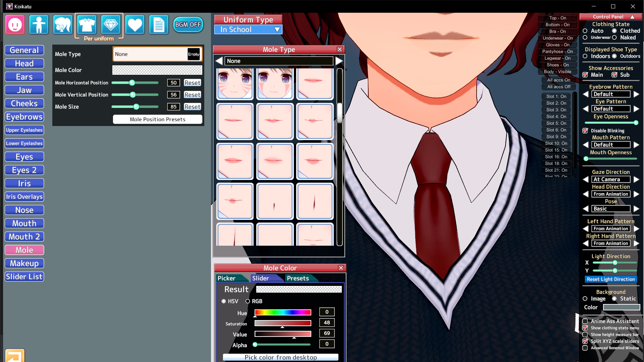This screenshot has height=362, width=644.
Task: Open the Eyebrows category
Action: click(x=24, y=117)
